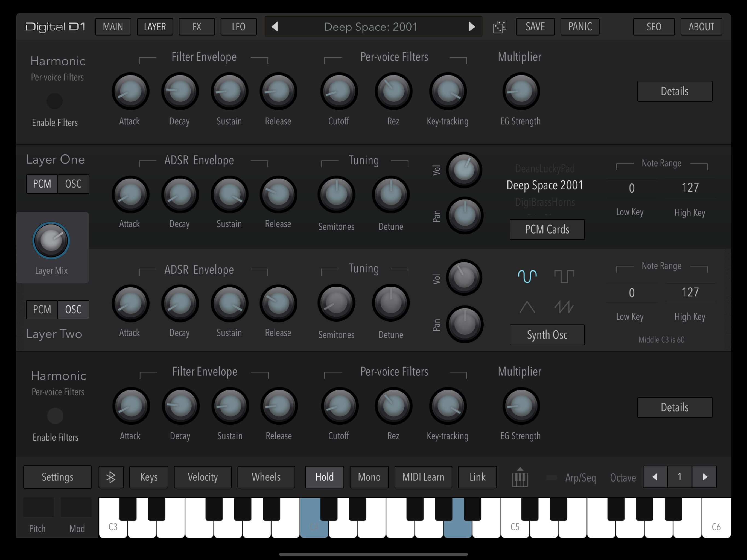Click top EG Strength knob
747x560 pixels.
tap(521, 91)
